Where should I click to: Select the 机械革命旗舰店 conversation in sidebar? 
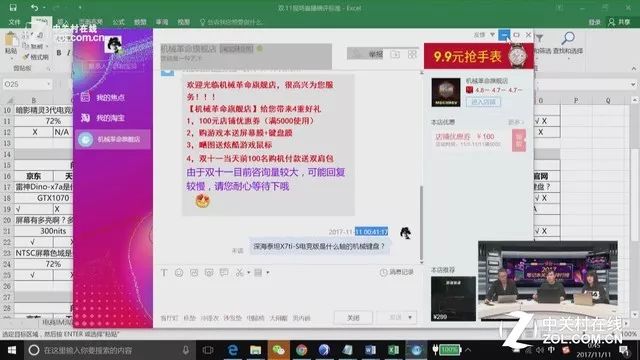[113, 139]
